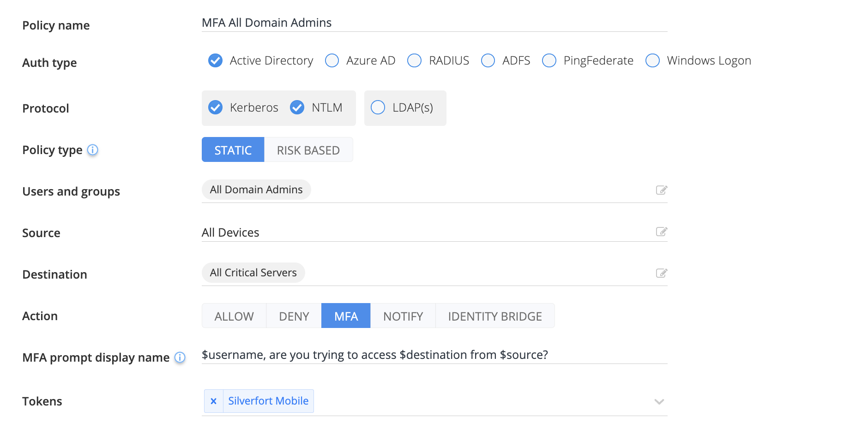Select the PingFederate auth type
868x429 pixels.
[549, 60]
